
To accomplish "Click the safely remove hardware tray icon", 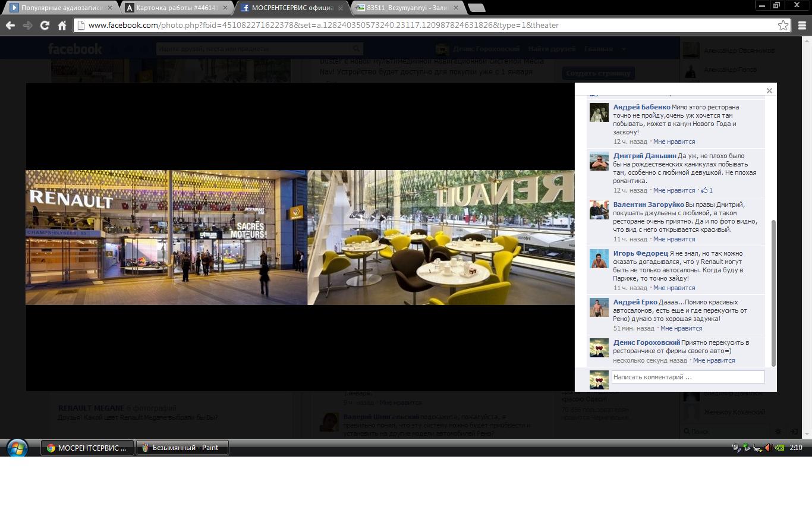I will (x=746, y=448).
